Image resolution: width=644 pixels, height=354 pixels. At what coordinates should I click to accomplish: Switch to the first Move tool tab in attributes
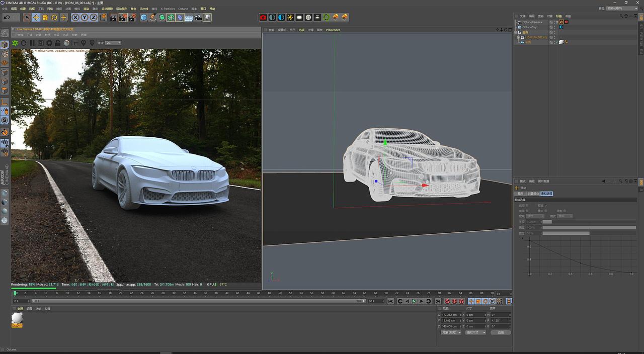pos(520,194)
